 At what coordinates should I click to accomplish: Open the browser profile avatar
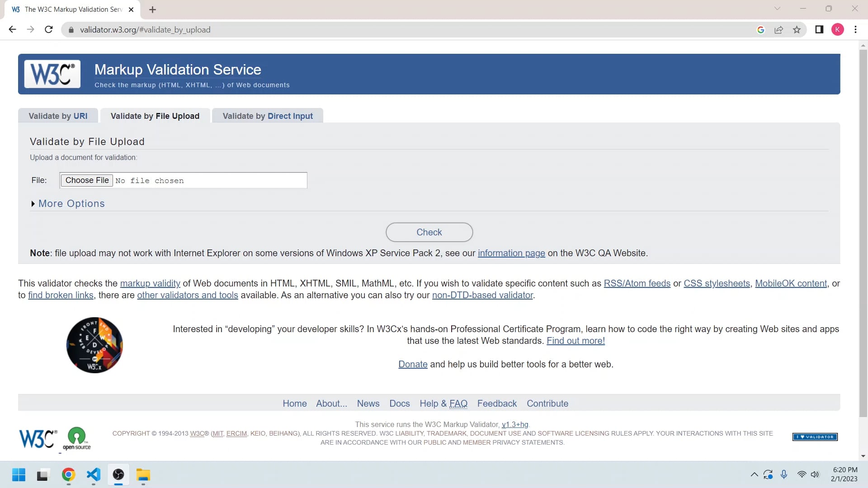point(838,29)
